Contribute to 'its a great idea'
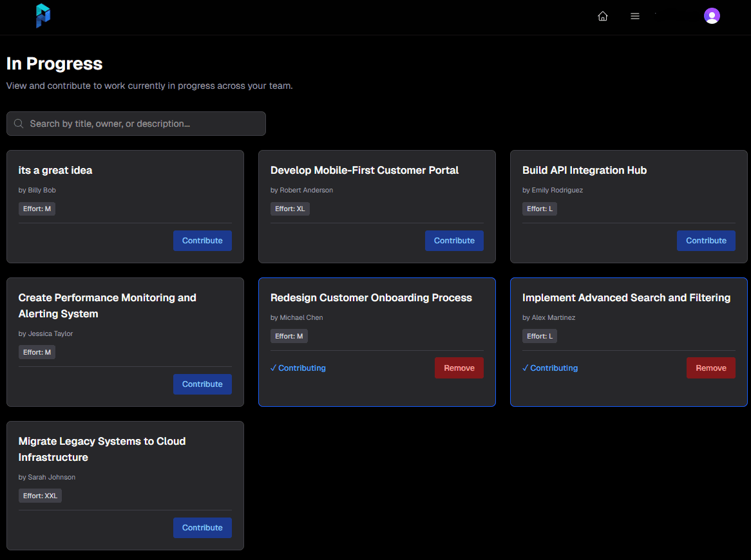 coord(202,241)
